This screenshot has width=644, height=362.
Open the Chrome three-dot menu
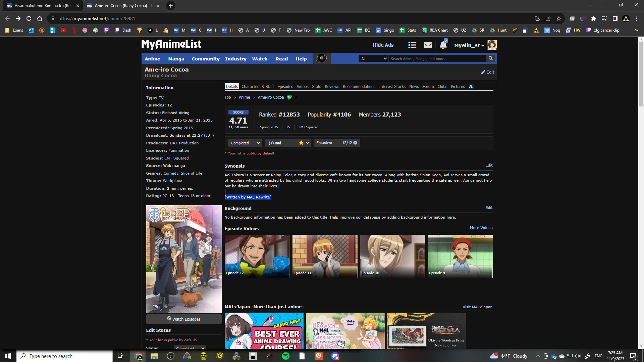(637, 18)
